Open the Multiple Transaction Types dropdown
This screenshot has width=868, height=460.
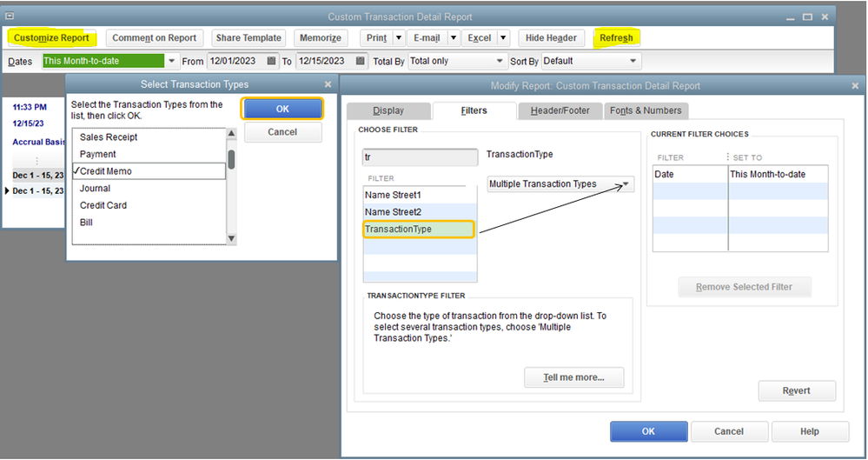click(x=626, y=184)
